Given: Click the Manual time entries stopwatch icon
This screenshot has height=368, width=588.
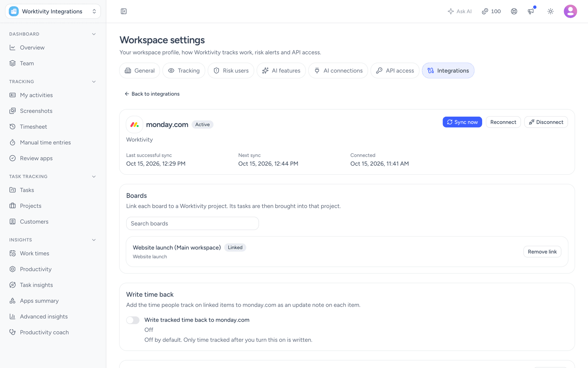Looking at the screenshot, I should [12, 142].
